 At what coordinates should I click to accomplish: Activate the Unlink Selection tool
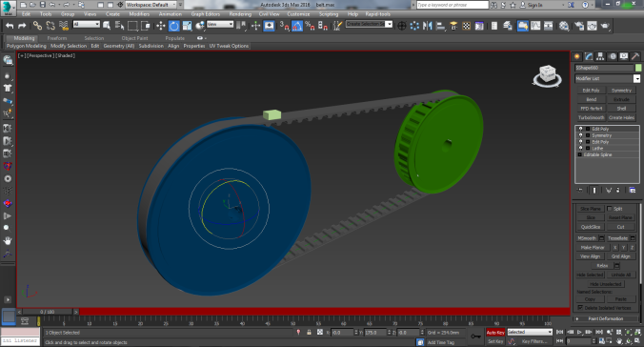pos(50,26)
